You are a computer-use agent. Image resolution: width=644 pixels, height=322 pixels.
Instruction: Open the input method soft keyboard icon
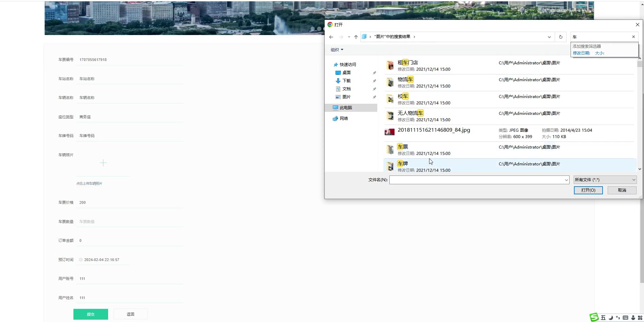click(x=625, y=318)
